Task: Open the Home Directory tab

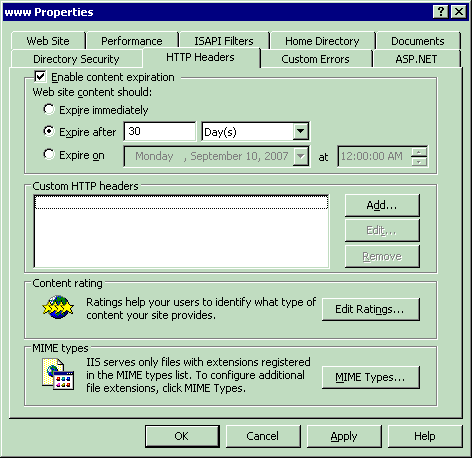Action: (x=322, y=41)
